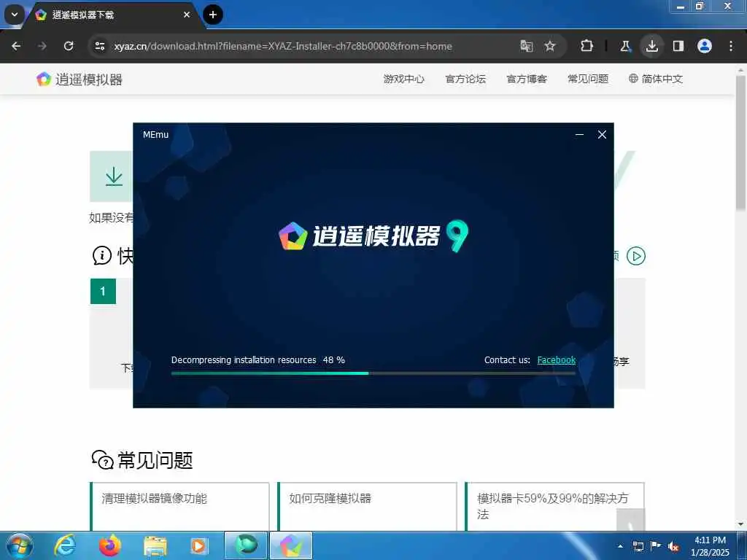
Task: Open the Windows Start menu
Action: [19, 545]
